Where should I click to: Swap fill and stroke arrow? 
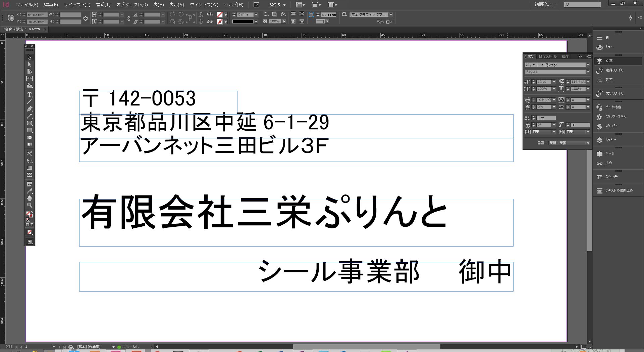click(32, 212)
